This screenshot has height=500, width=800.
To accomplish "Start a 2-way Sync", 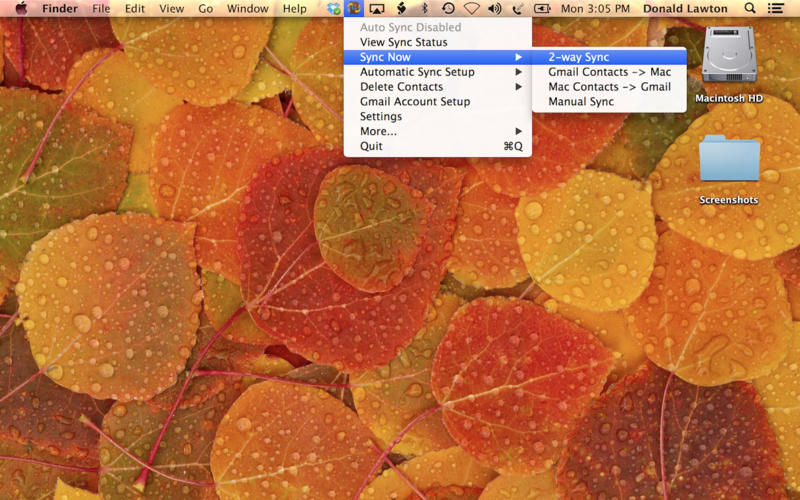I will 609,57.
